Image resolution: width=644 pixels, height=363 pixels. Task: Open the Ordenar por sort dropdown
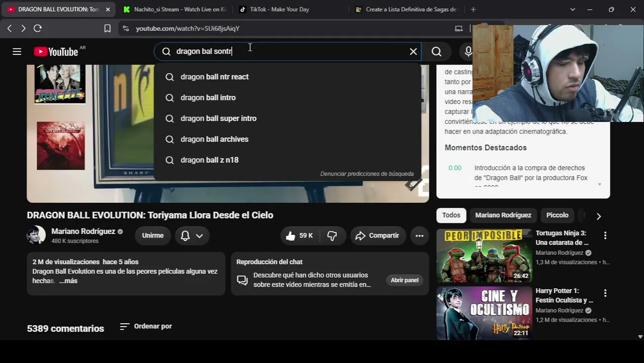click(146, 326)
